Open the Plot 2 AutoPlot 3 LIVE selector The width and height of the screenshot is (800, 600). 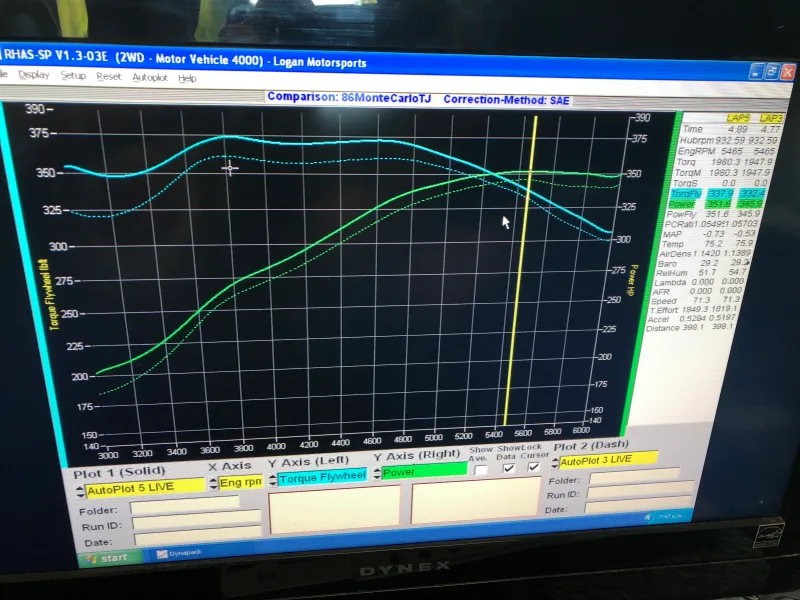[x=608, y=460]
